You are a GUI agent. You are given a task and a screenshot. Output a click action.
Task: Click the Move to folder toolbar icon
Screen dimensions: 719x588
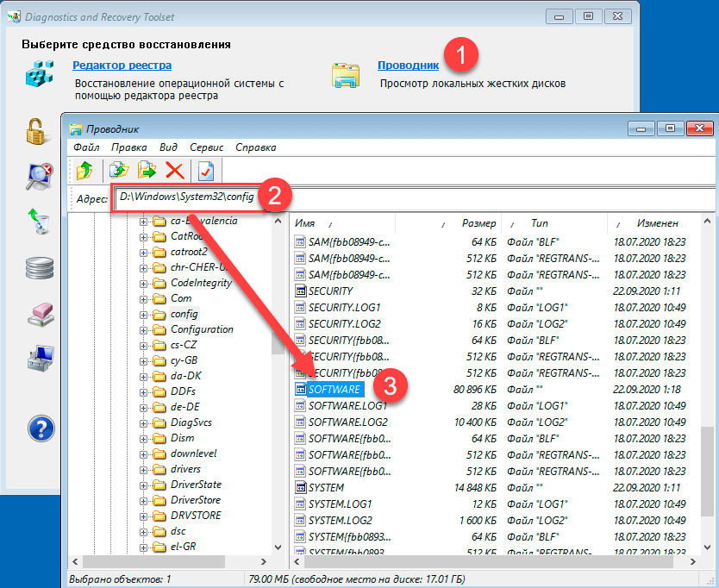tap(147, 171)
